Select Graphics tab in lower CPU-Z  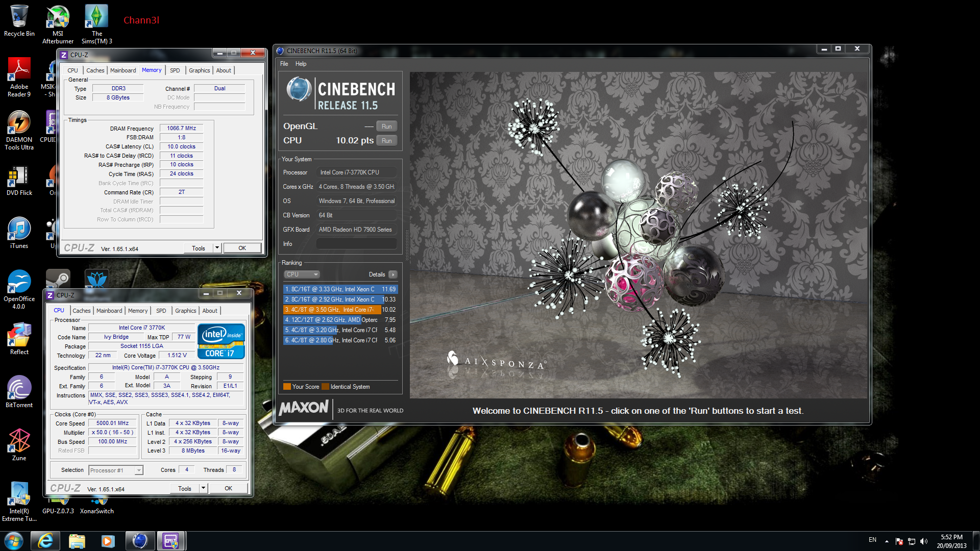coord(186,311)
